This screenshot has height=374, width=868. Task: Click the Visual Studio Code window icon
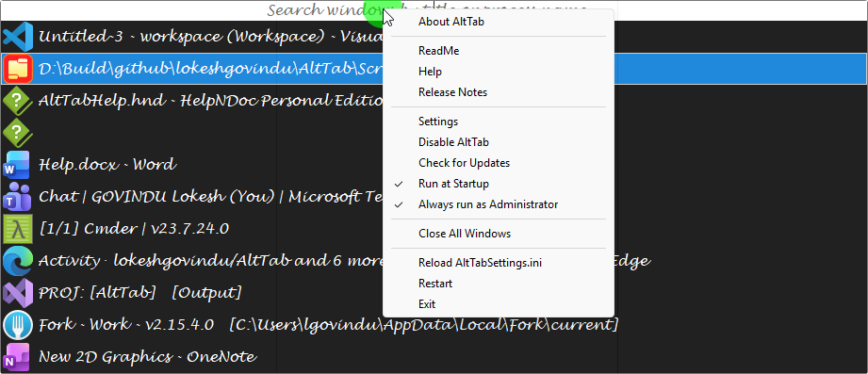click(18, 37)
